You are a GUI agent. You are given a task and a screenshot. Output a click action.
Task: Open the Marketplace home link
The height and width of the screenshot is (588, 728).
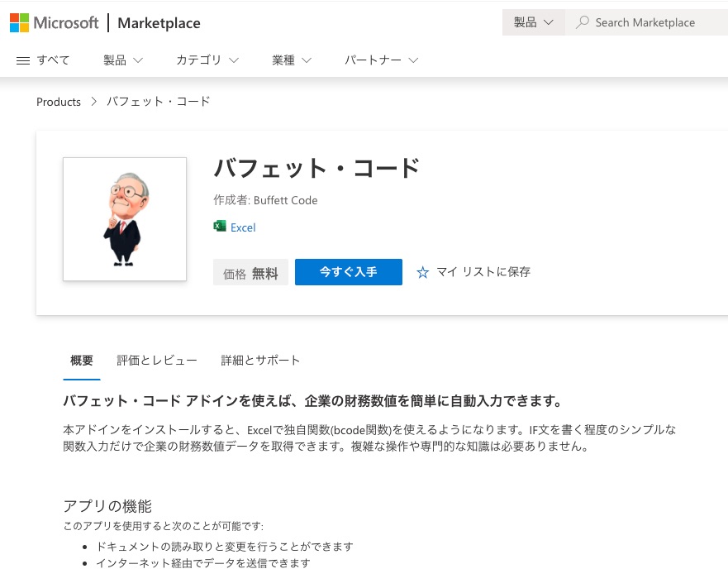click(159, 23)
